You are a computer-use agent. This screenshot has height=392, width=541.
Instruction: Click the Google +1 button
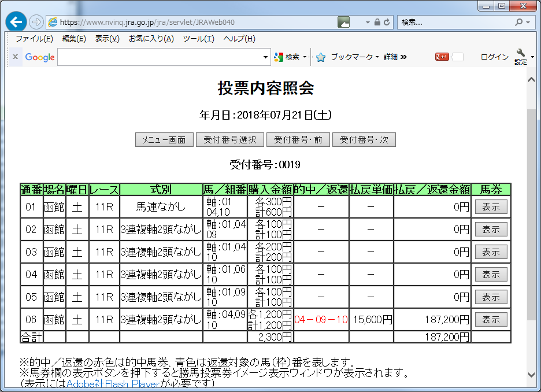pos(442,57)
